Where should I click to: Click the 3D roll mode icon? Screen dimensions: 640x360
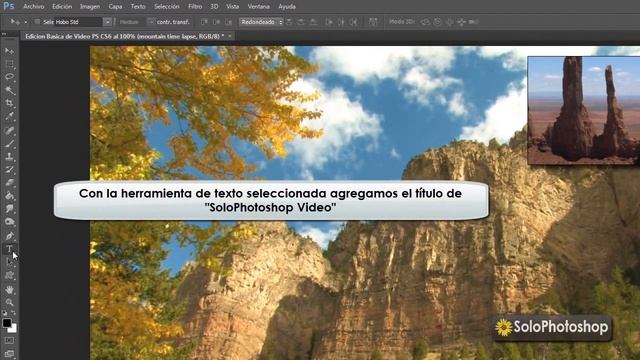438,22
